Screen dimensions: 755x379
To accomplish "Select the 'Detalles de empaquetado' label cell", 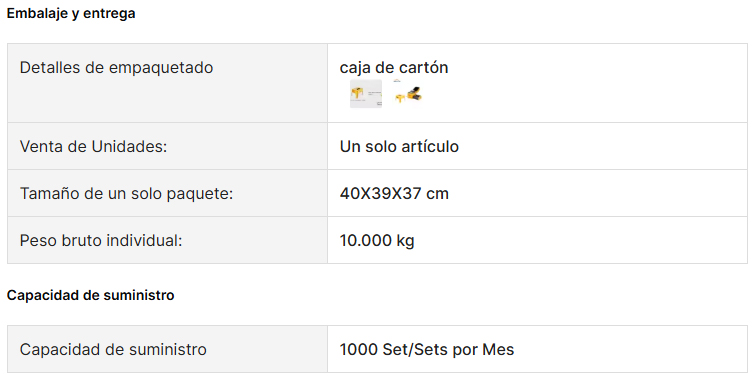I will coord(168,83).
